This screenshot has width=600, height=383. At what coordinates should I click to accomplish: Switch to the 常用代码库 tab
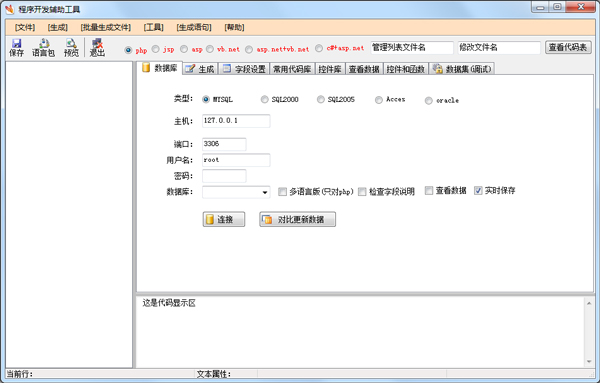292,69
